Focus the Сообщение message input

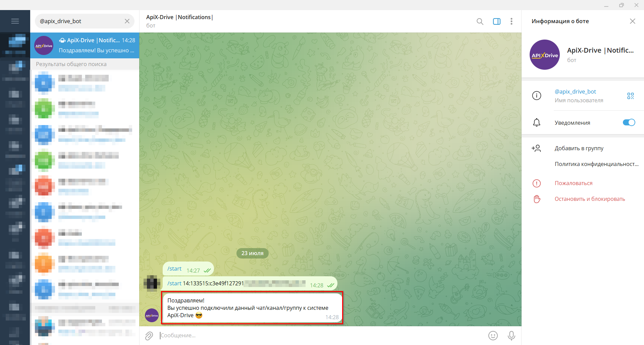click(x=322, y=335)
